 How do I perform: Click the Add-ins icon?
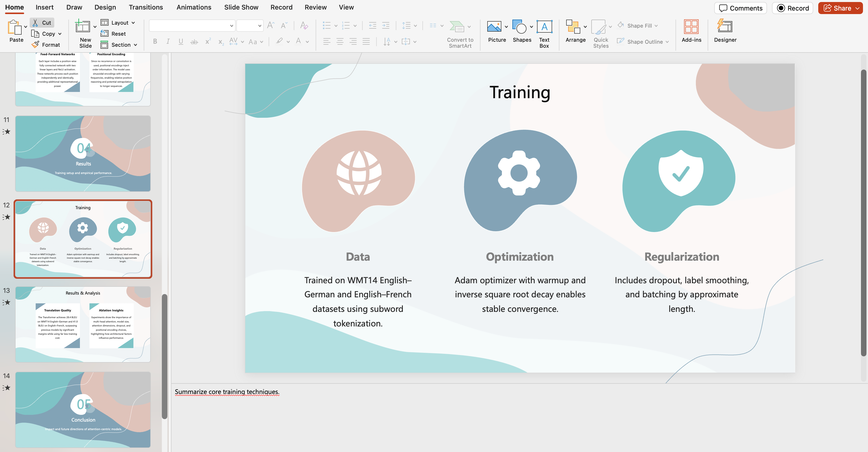(x=691, y=27)
